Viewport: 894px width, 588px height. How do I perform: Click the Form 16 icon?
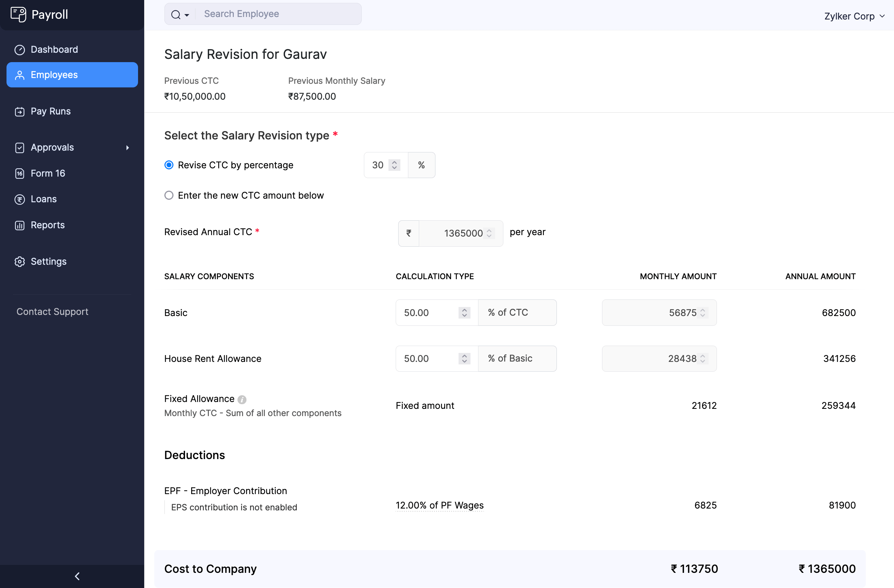click(19, 173)
